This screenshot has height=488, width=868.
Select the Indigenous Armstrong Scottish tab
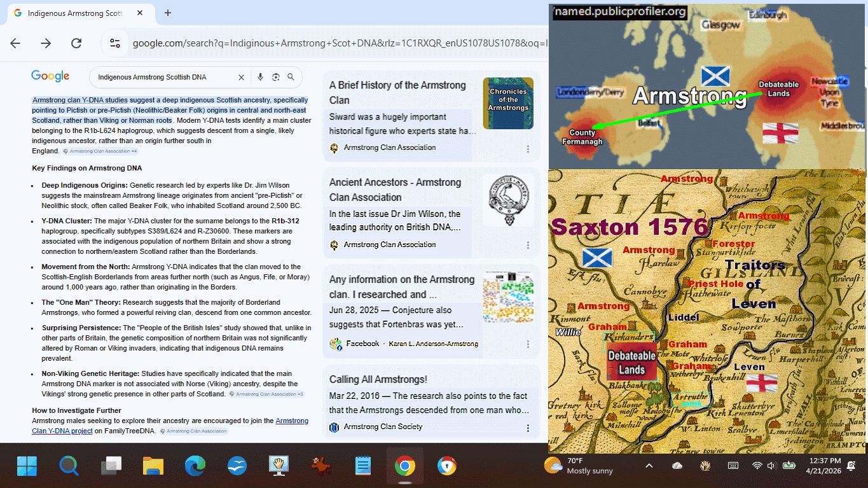[x=75, y=13]
